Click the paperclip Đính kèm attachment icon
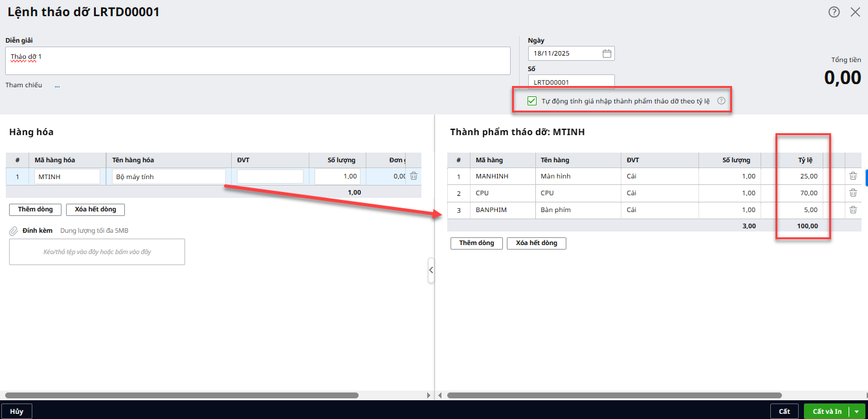 coord(13,231)
